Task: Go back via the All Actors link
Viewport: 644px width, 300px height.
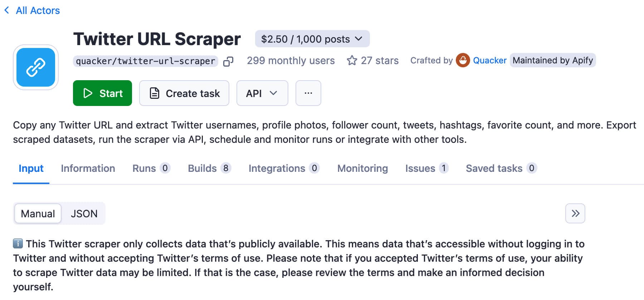Action: (x=37, y=10)
